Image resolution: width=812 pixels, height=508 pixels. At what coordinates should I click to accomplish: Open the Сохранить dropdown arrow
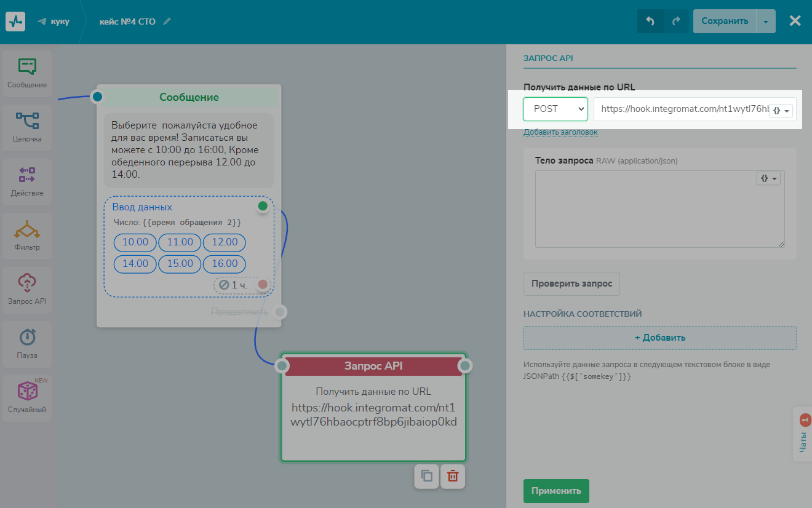(766, 21)
